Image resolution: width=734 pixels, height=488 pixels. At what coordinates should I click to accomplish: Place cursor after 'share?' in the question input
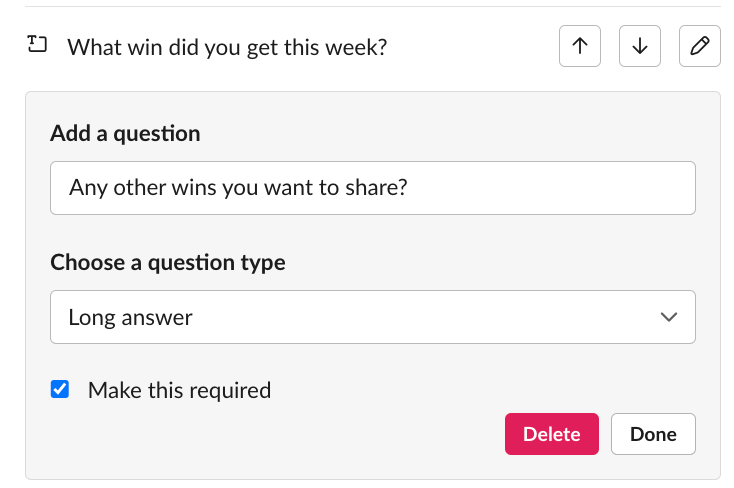click(409, 188)
